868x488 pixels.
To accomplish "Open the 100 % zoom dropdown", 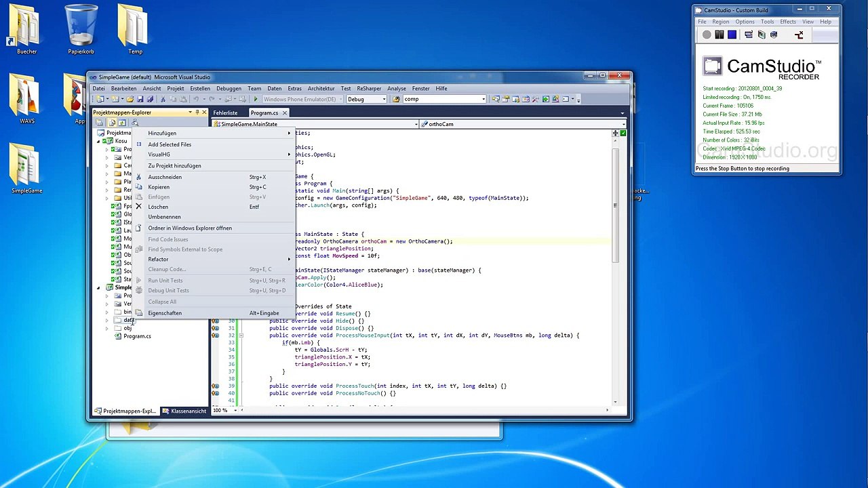I will pos(235,410).
